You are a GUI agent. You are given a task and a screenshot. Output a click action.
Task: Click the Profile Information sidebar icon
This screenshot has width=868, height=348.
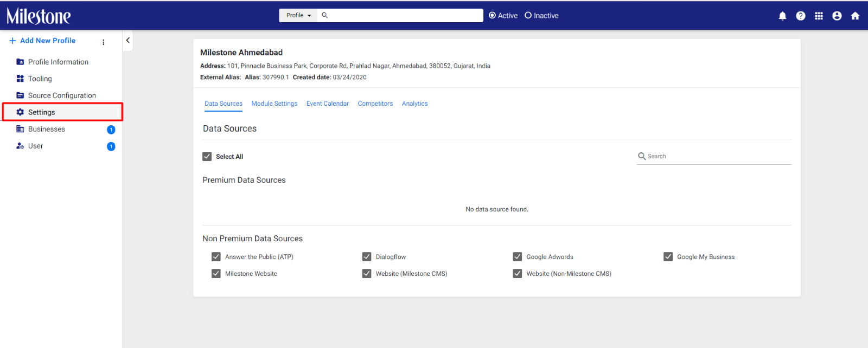click(x=20, y=62)
